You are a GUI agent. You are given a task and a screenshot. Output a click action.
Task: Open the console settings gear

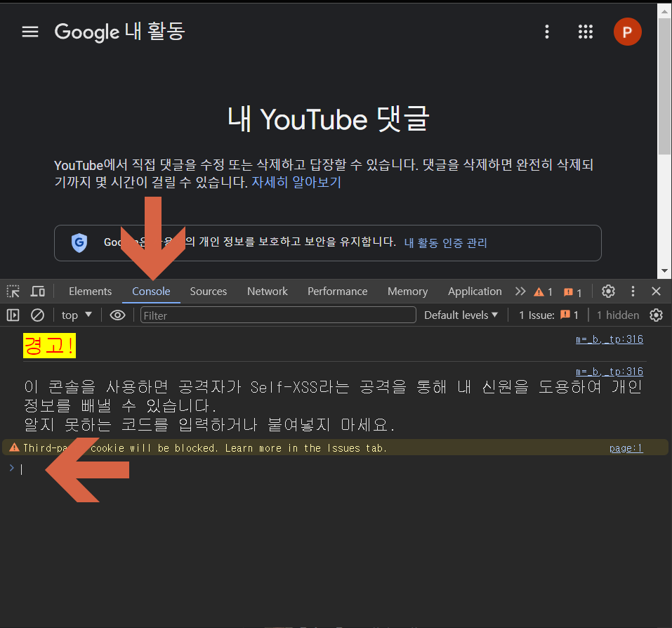[656, 315]
